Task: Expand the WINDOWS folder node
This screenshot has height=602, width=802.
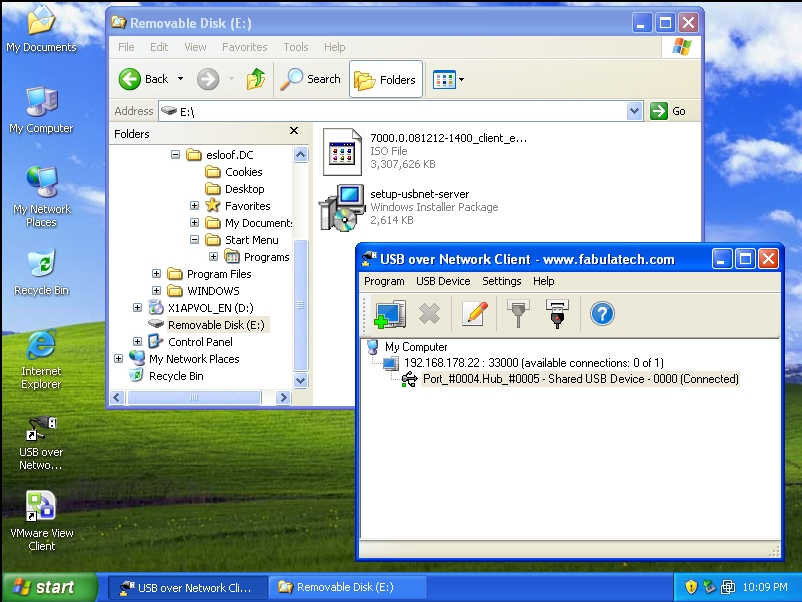Action: pyautogui.click(x=157, y=291)
